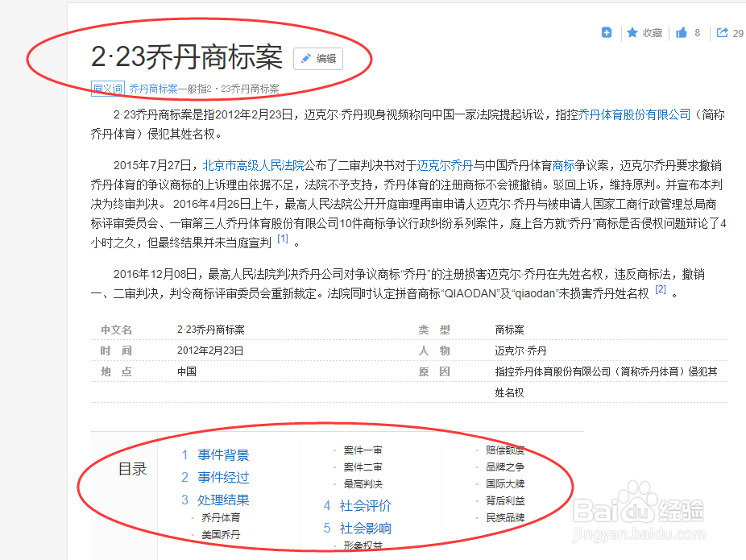This screenshot has width=746, height=560.
Task: Open the 乔丹商标案 synonym link
Action: click(x=153, y=89)
